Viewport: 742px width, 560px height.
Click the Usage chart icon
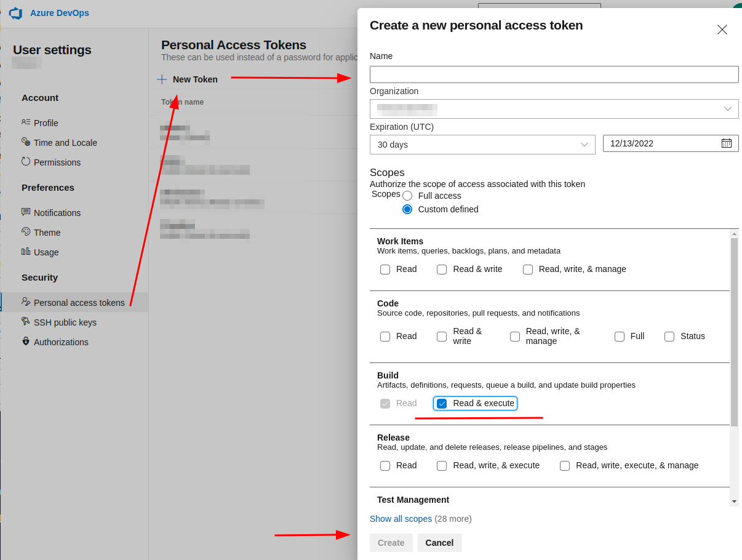pyautogui.click(x=26, y=252)
